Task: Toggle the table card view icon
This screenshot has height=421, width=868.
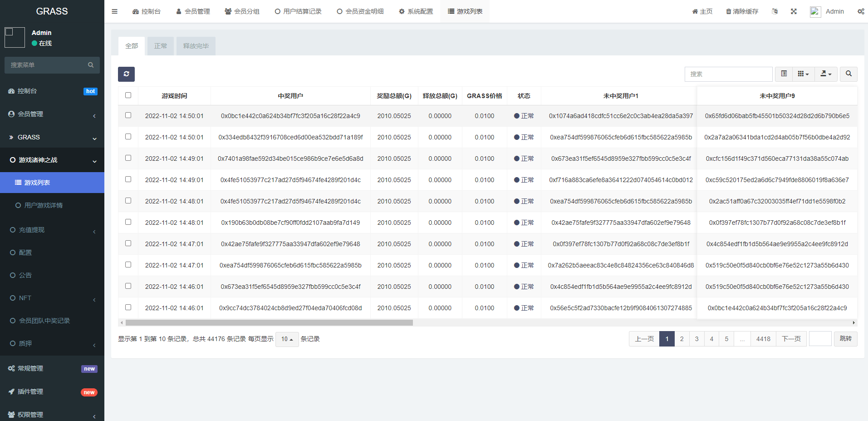Action: click(x=784, y=74)
